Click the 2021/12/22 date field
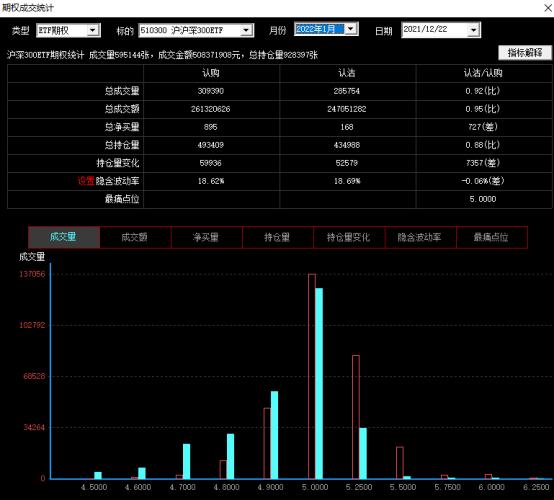This screenshot has height=500, width=554. click(x=441, y=30)
